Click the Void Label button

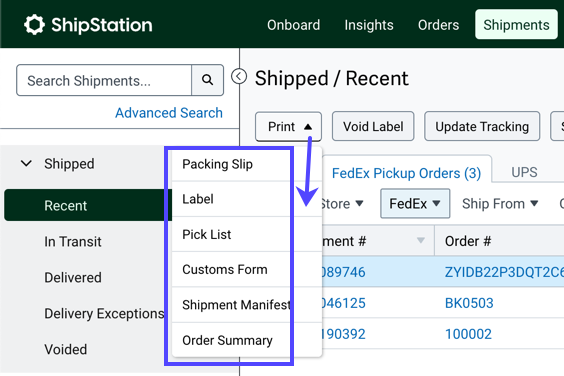[373, 126]
